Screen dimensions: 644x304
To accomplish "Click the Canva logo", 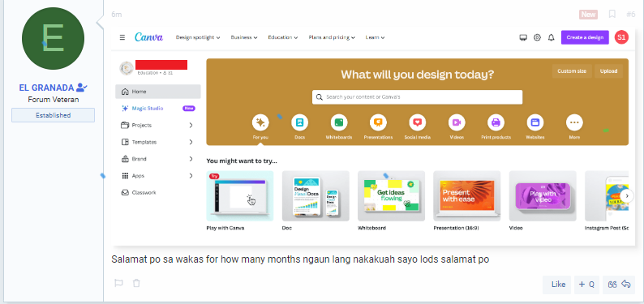I will (x=148, y=37).
